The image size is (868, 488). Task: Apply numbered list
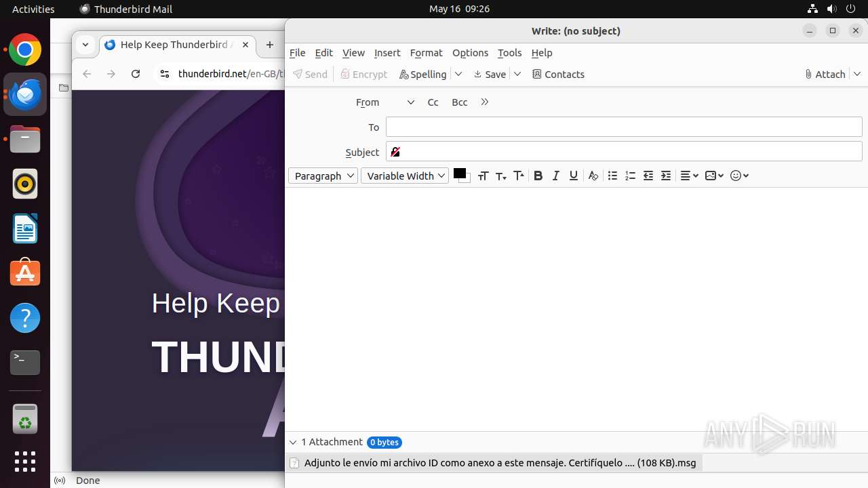tap(630, 176)
